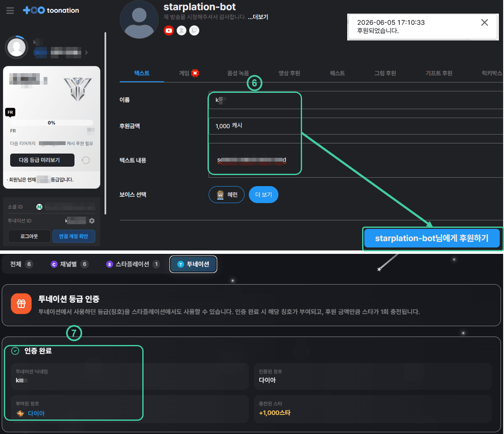Click the +1,000스타 charged value
Image resolution: width=504 pixels, height=434 pixels.
click(275, 413)
